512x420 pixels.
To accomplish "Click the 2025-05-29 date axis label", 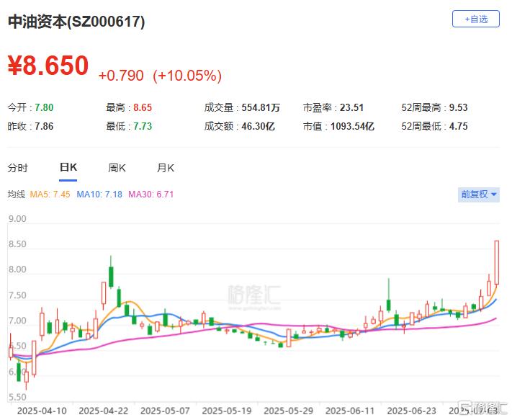I will [289, 411].
